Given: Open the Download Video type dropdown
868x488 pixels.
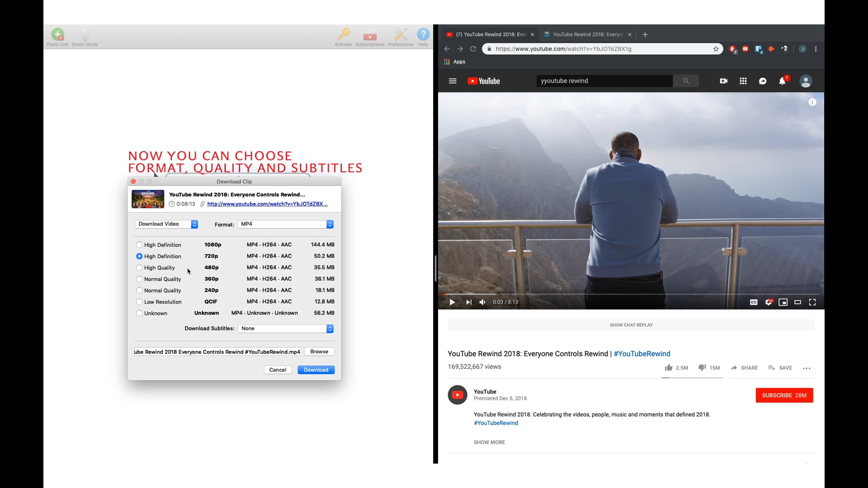Looking at the screenshot, I should pyautogui.click(x=166, y=224).
